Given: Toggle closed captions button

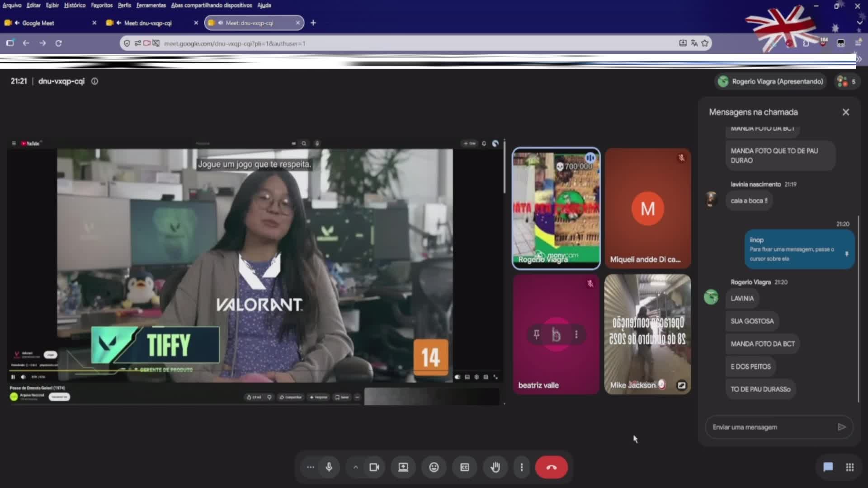Looking at the screenshot, I should pos(465,467).
